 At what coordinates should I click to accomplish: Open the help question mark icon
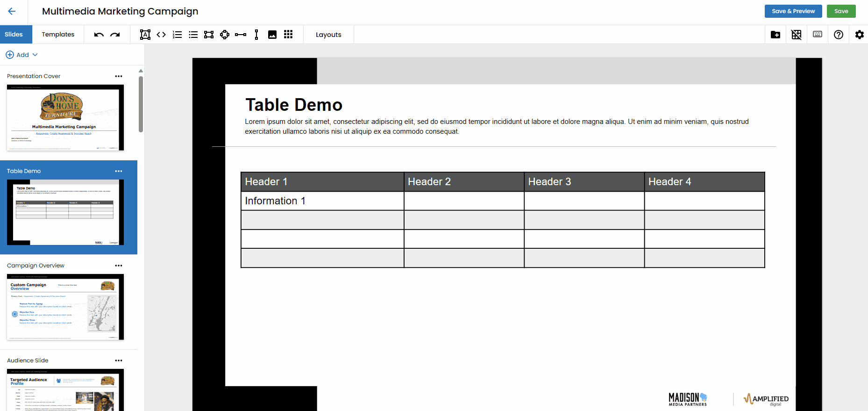(x=839, y=35)
